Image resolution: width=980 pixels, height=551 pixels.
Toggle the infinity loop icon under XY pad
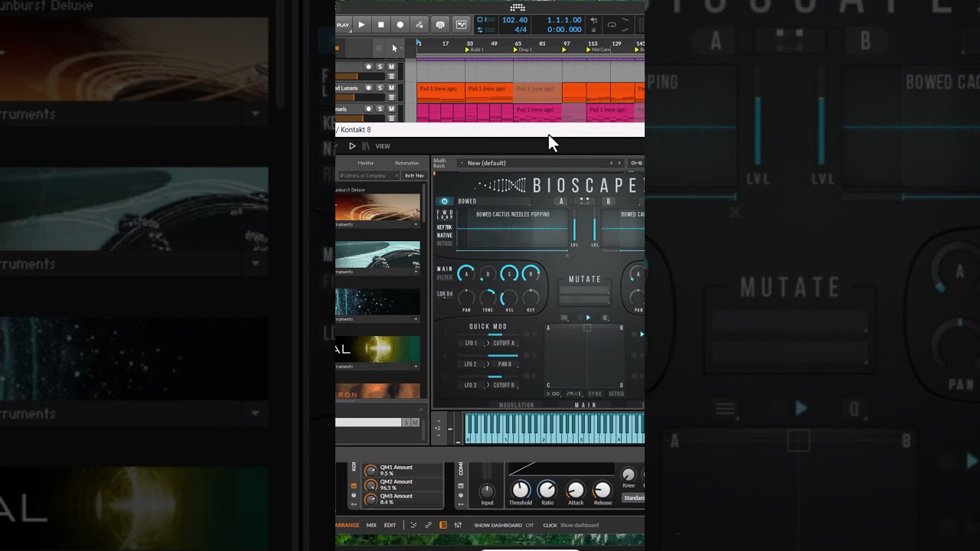tap(555, 394)
